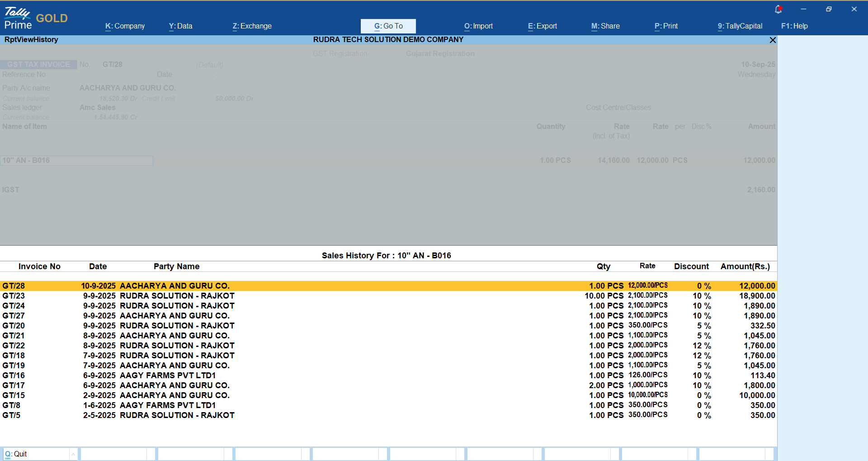Open the O: Import menu
Viewport: 868px width, 461px height.
478,26
